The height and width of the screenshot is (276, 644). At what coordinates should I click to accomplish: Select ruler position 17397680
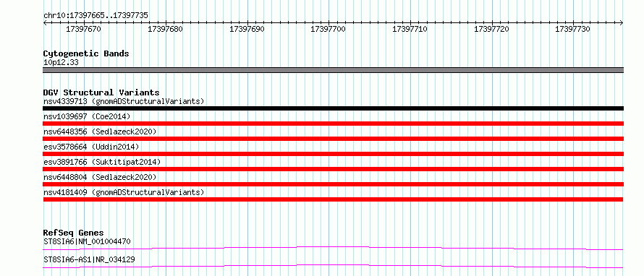pyautogui.click(x=165, y=30)
